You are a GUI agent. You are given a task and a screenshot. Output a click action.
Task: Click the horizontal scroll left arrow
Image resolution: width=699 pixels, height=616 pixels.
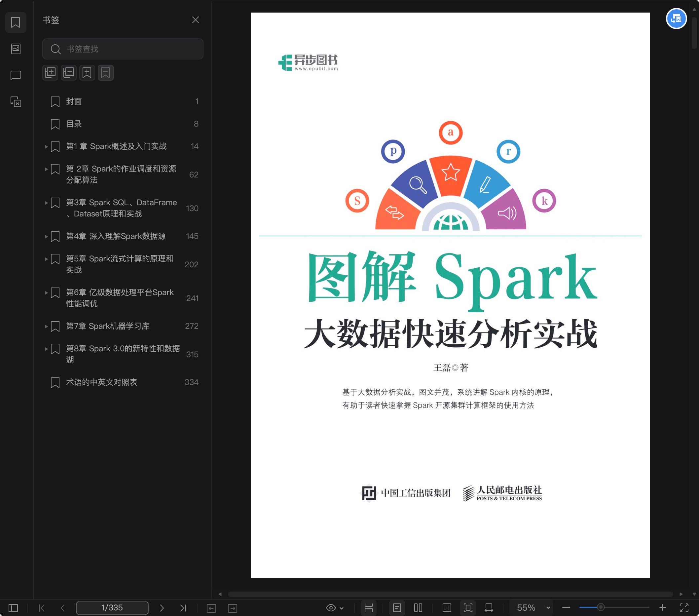[x=220, y=594]
